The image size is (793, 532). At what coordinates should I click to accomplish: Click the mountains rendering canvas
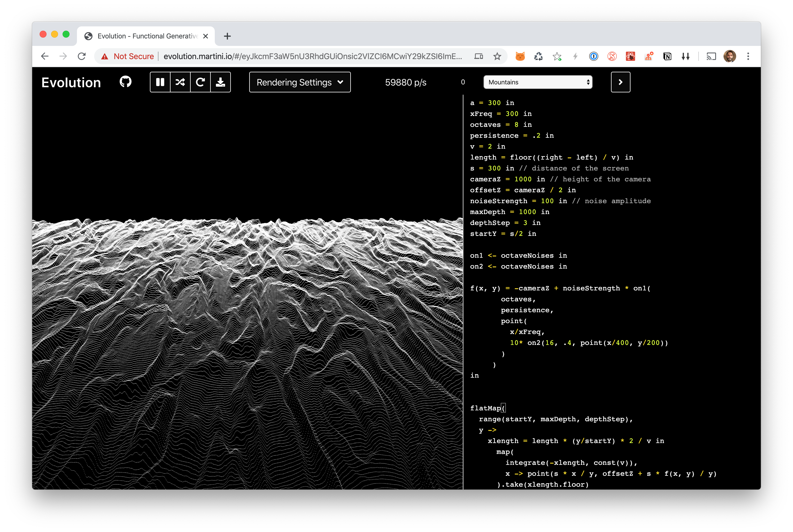tap(247, 292)
